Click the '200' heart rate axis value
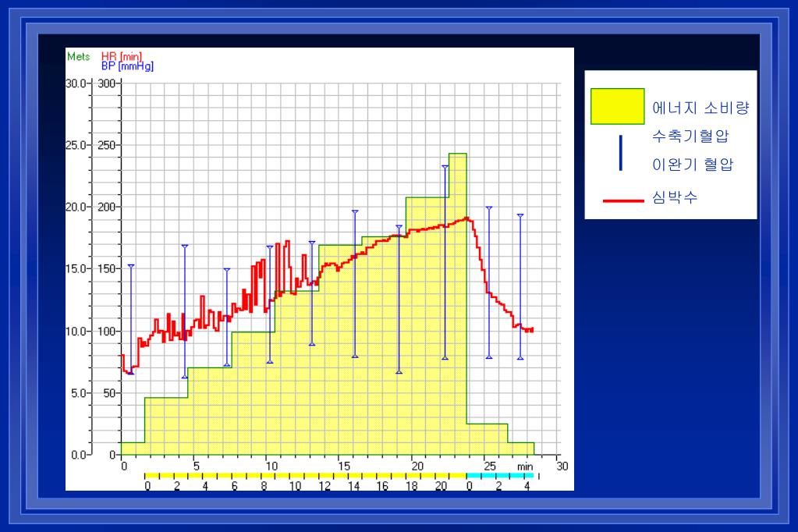This screenshot has width=798, height=532. click(106, 207)
